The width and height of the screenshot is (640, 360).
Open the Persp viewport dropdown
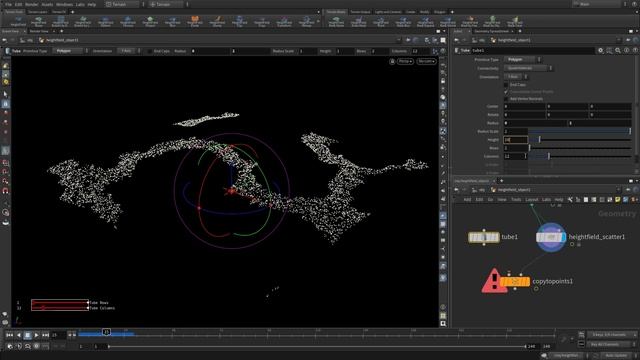[x=405, y=61]
